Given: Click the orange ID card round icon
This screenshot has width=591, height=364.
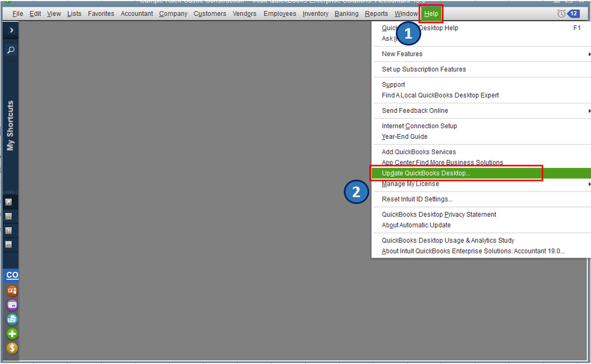Looking at the screenshot, I should click(12, 291).
